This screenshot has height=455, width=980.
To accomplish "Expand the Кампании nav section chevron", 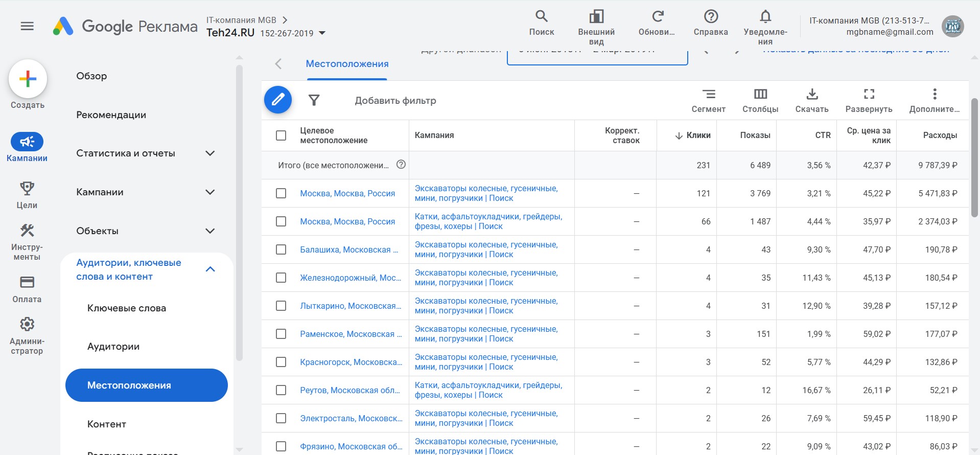I will pyautogui.click(x=210, y=192).
